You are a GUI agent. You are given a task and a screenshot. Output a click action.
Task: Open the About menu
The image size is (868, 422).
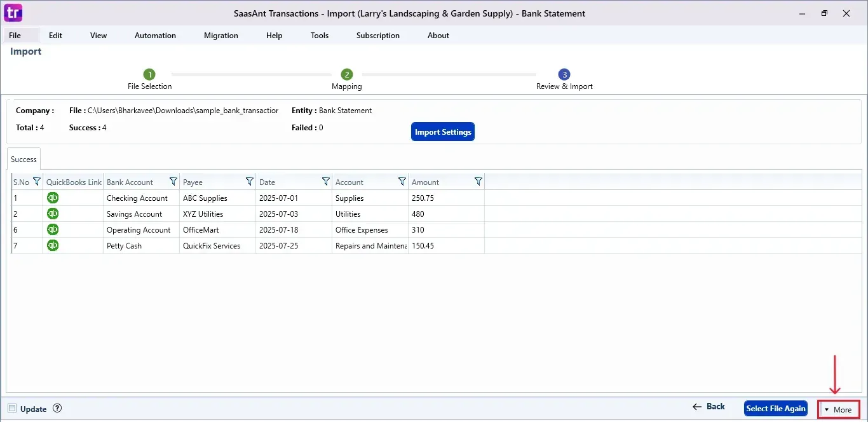tap(438, 36)
